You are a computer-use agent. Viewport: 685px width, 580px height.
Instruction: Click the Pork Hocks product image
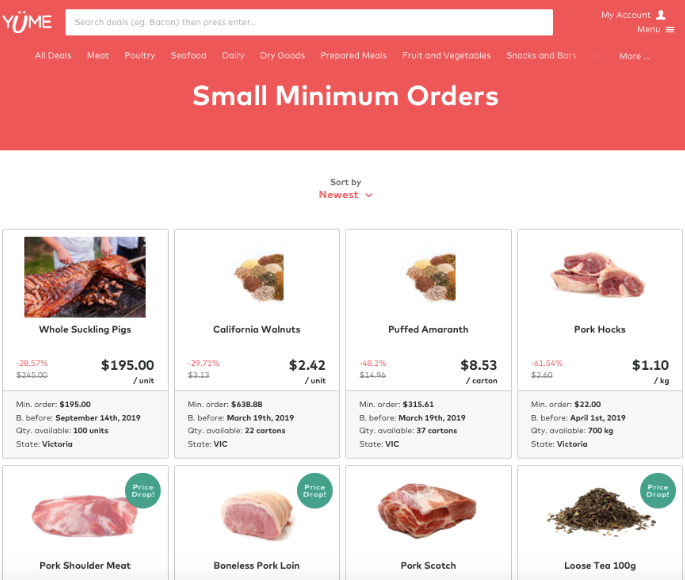pyautogui.click(x=597, y=274)
